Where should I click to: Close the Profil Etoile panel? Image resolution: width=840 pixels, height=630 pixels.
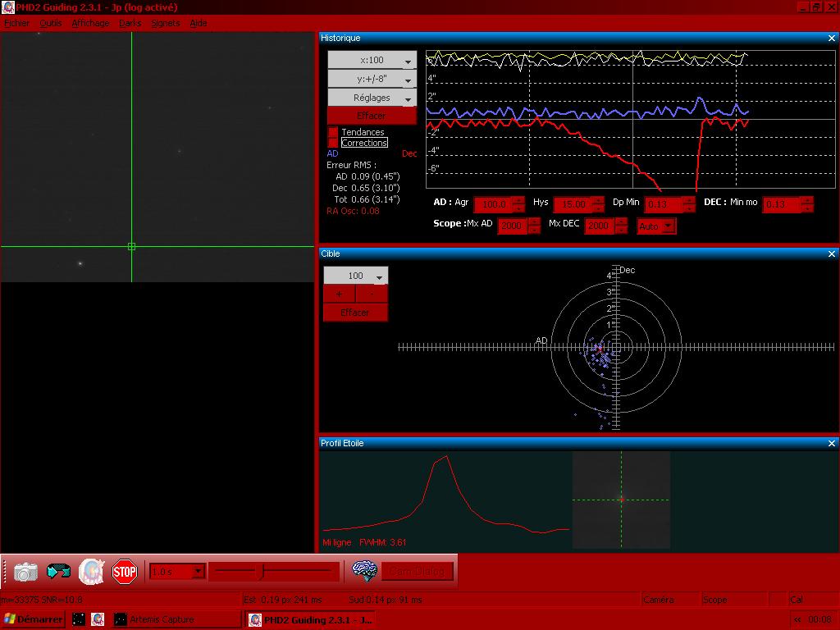[x=832, y=443]
